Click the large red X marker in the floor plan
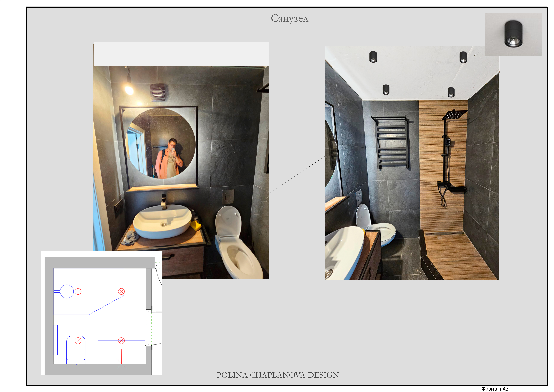The width and height of the screenshot is (554, 392). [x=122, y=364]
